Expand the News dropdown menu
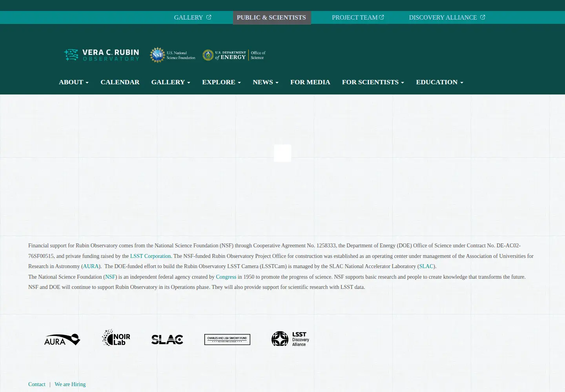This screenshot has width=565, height=392. [266, 82]
